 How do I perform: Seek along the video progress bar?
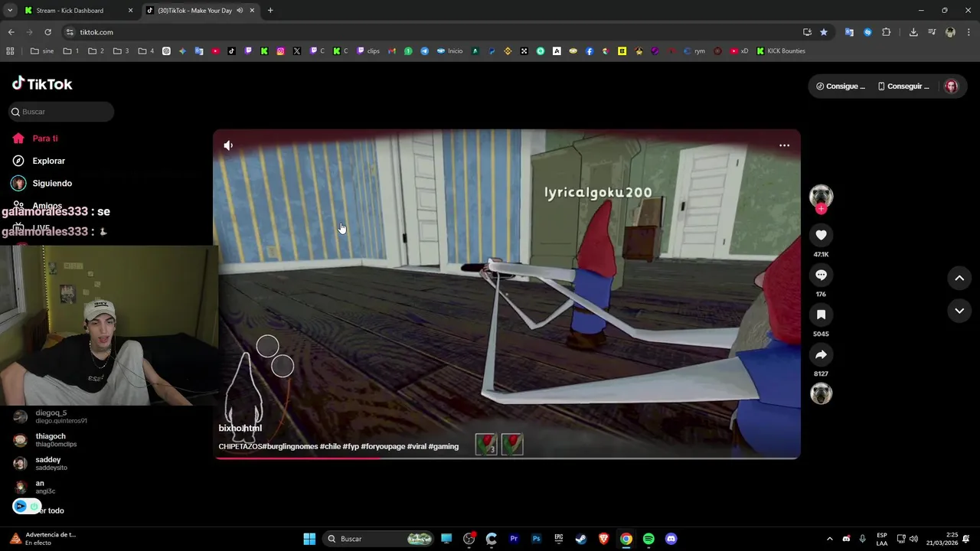point(507,458)
